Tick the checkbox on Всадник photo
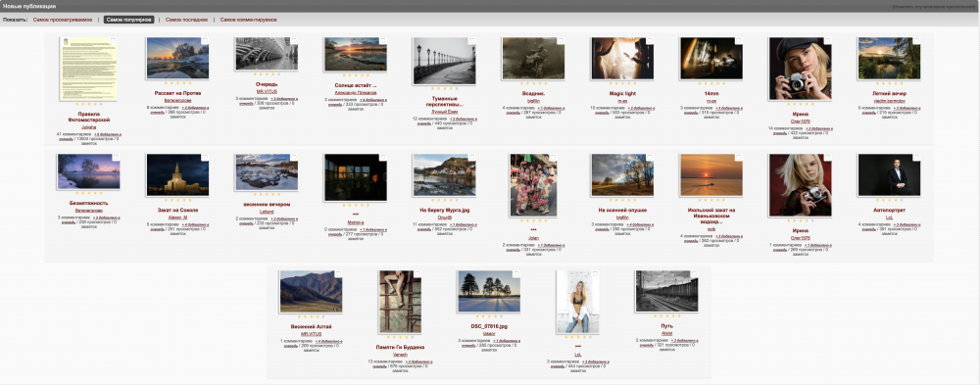The height and width of the screenshot is (385, 980). click(560, 40)
